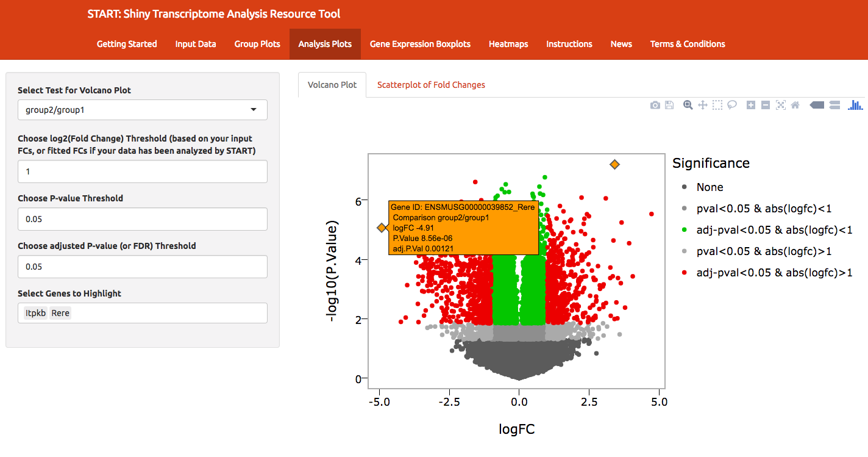Screen dimensions: 868x457
Task: Choose the Lasso Select tool
Action: pos(732,105)
